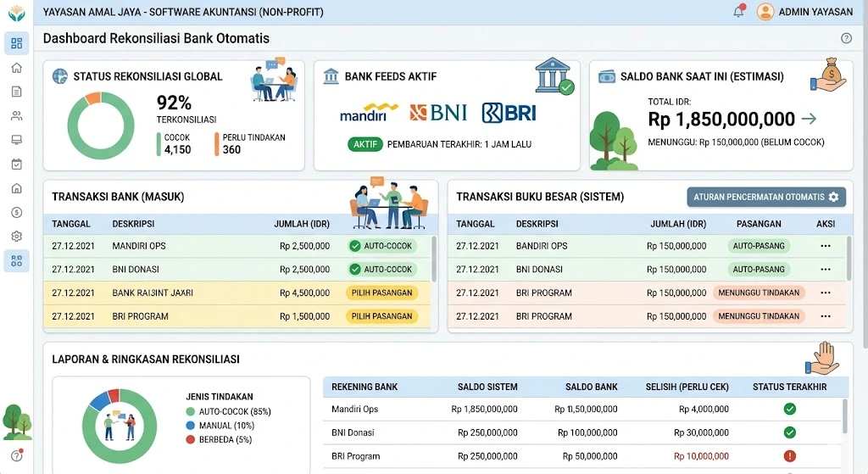Click the AUTO-COCOK badge for bank BNI DONASI
Image resolution: width=868 pixels, height=474 pixels.
[382, 269]
